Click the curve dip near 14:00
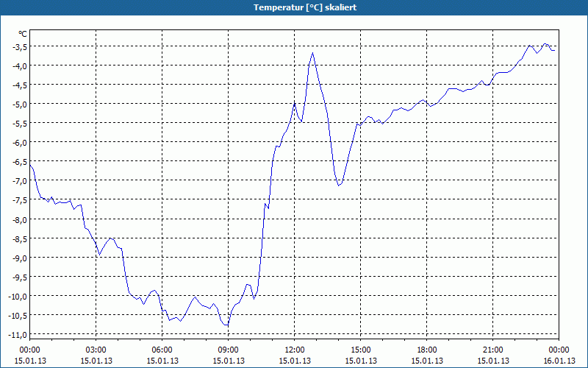 coord(339,185)
